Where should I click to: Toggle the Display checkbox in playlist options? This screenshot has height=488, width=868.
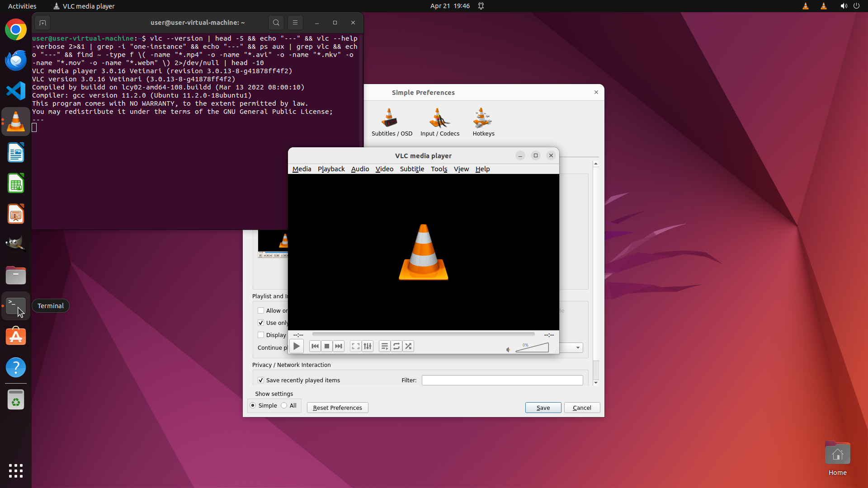261,335
